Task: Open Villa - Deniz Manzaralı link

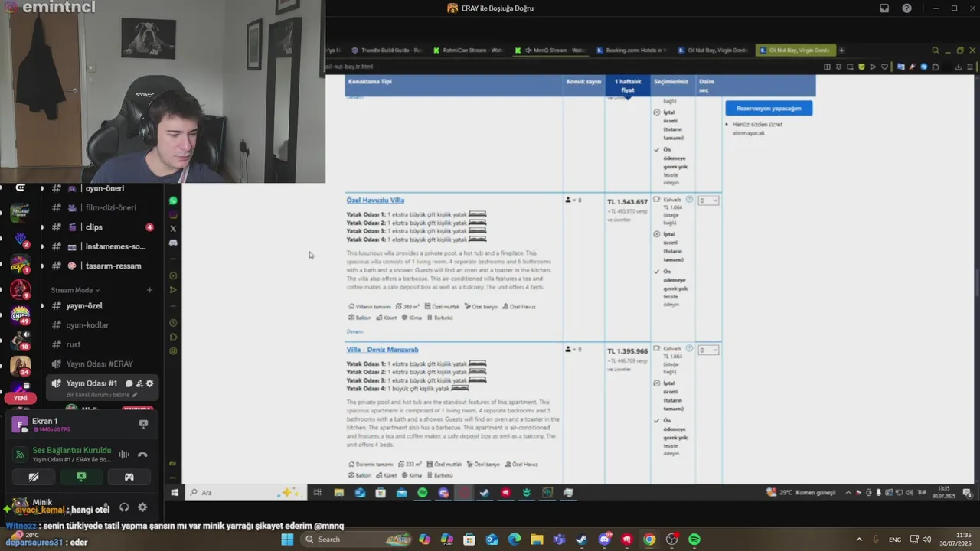Action: click(382, 350)
